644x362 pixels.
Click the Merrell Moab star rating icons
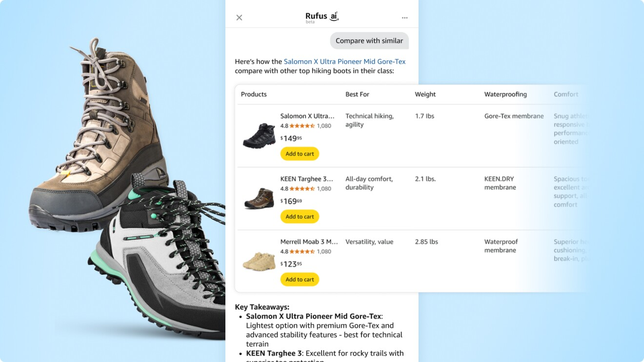(302, 251)
